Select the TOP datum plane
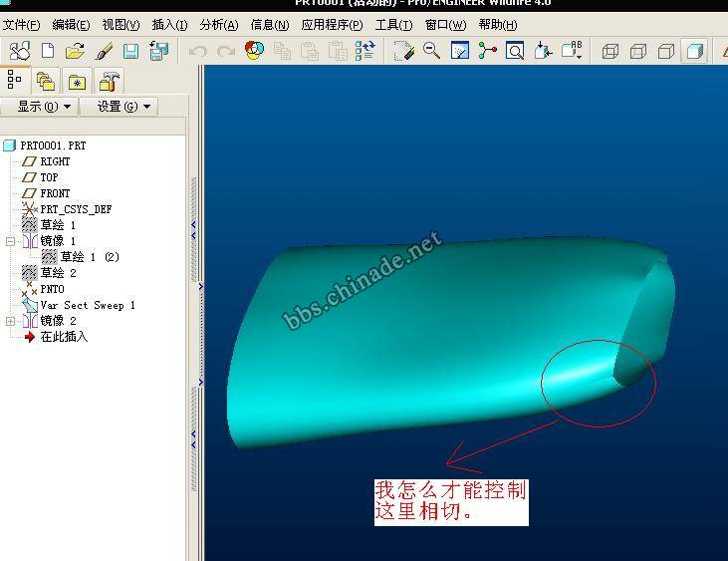 pyautogui.click(x=49, y=177)
